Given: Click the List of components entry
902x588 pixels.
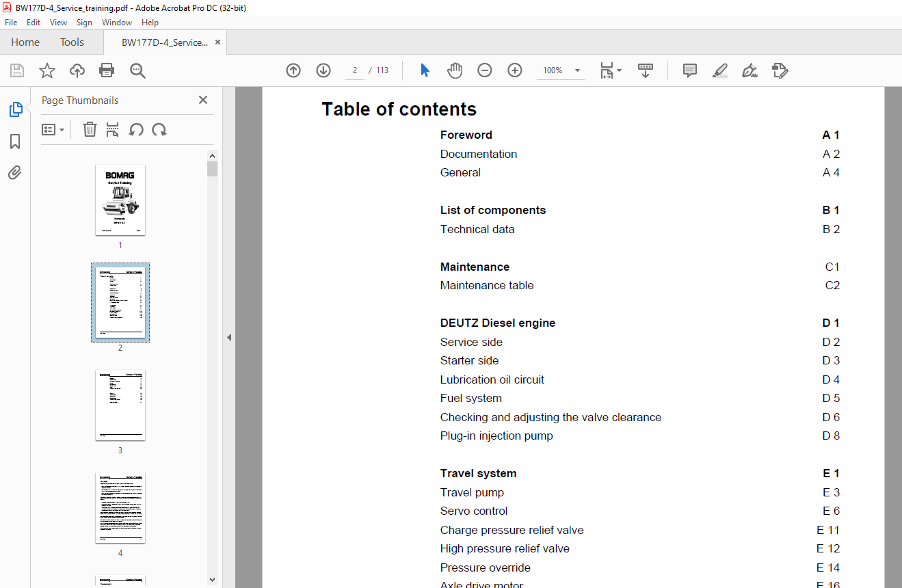Looking at the screenshot, I should click(493, 211).
